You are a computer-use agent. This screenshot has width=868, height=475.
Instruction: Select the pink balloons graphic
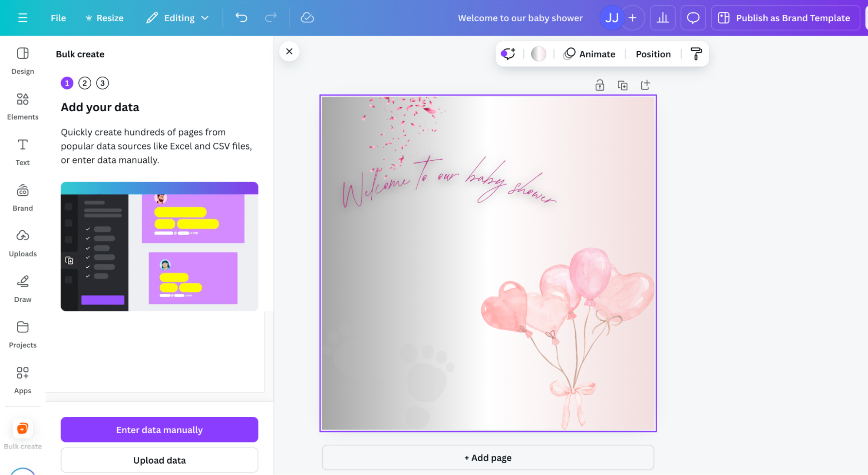(568, 338)
